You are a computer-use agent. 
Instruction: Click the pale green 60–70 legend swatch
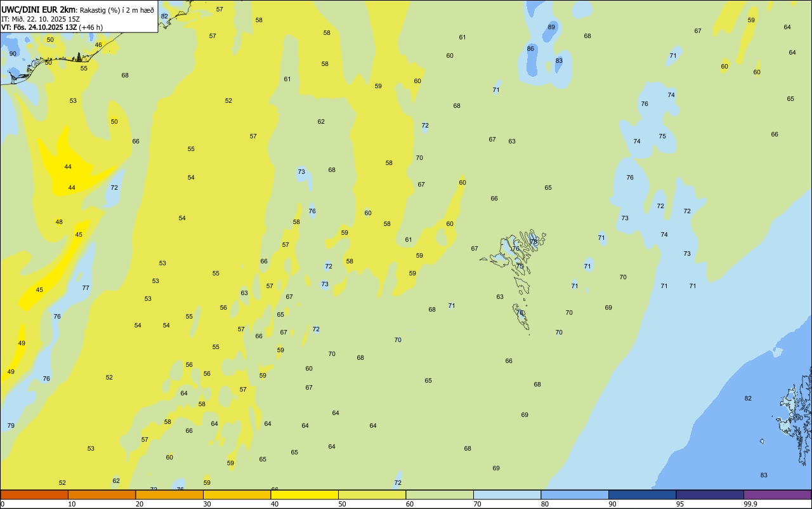point(440,494)
